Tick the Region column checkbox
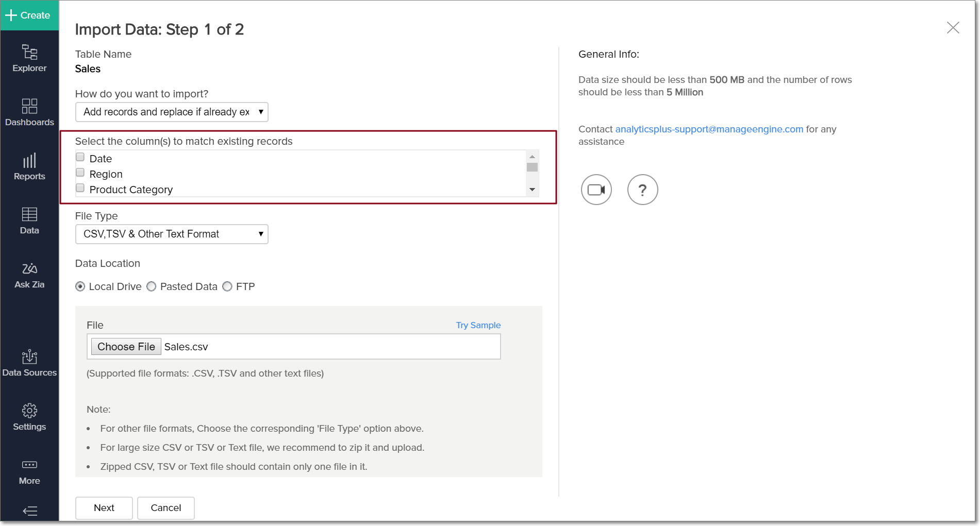This screenshot has height=526, width=980. point(80,173)
